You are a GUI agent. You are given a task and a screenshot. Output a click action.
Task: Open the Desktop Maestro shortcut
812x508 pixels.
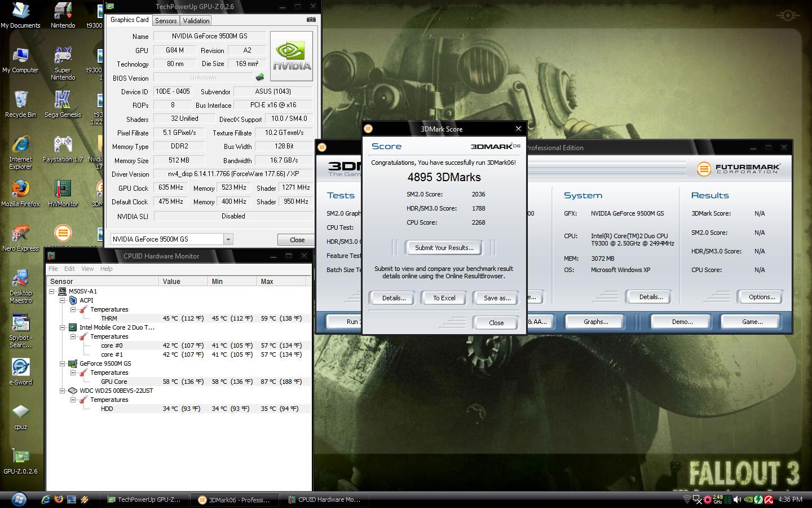pyautogui.click(x=20, y=286)
